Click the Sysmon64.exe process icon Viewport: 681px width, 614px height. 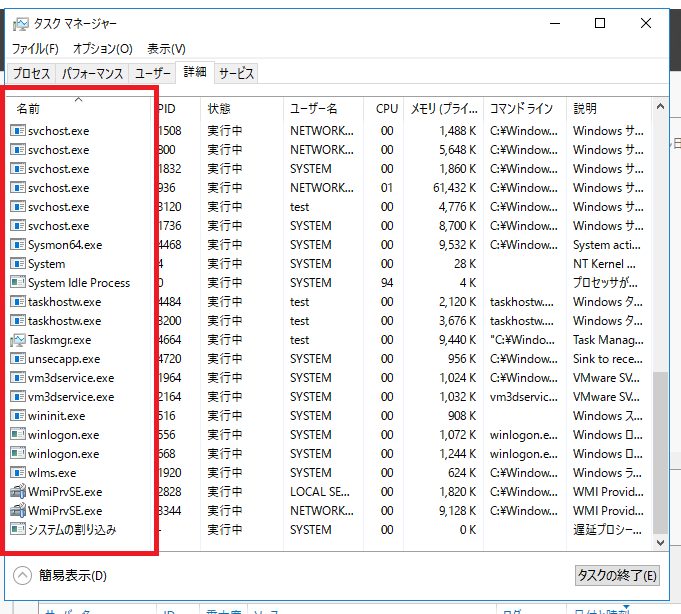[17, 244]
